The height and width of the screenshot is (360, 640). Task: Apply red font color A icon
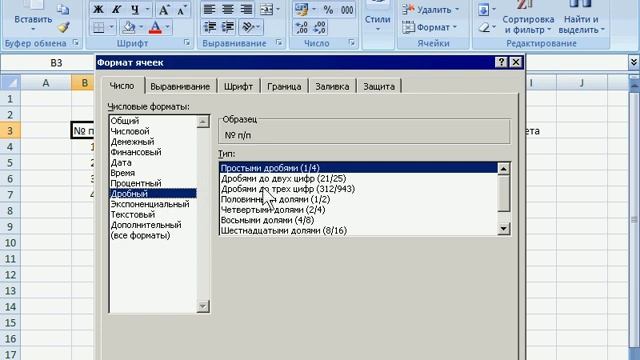[156, 27]
